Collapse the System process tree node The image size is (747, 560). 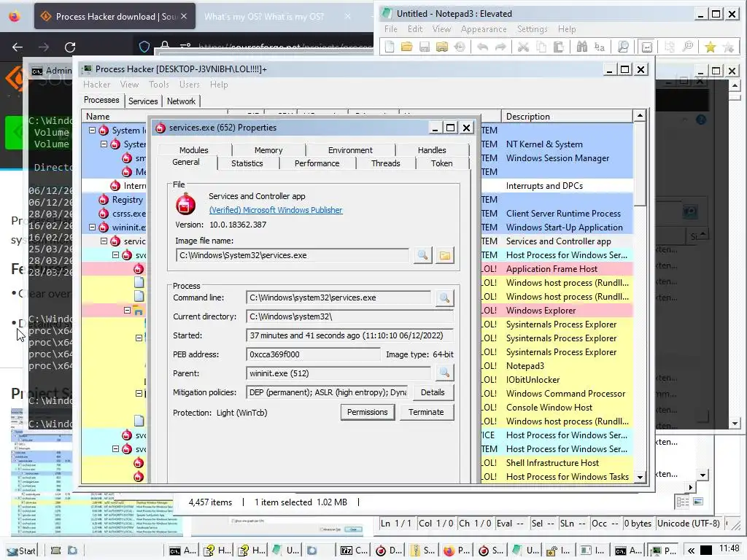[x=104, y=144]
